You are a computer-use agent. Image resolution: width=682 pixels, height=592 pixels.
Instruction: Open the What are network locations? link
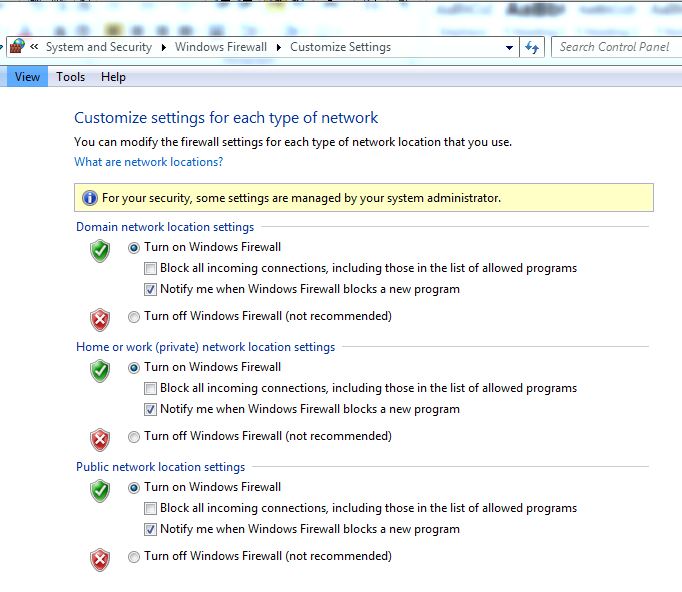point(148,162)
